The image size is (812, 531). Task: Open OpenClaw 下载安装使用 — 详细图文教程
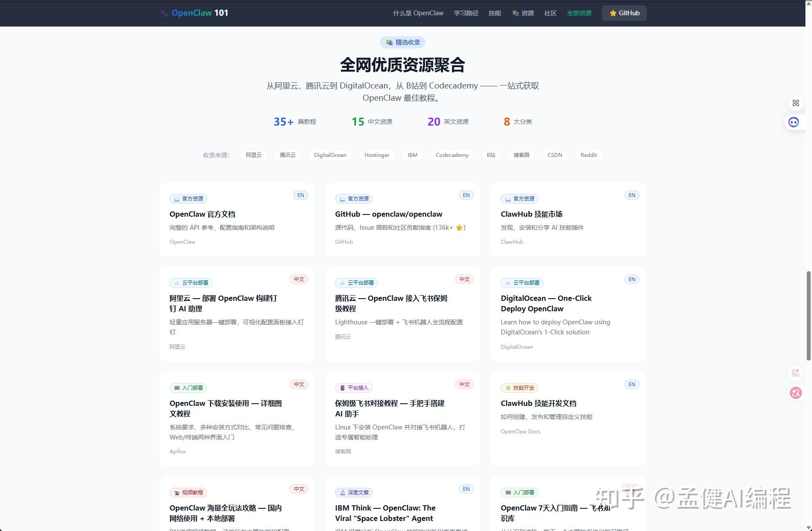237,419
